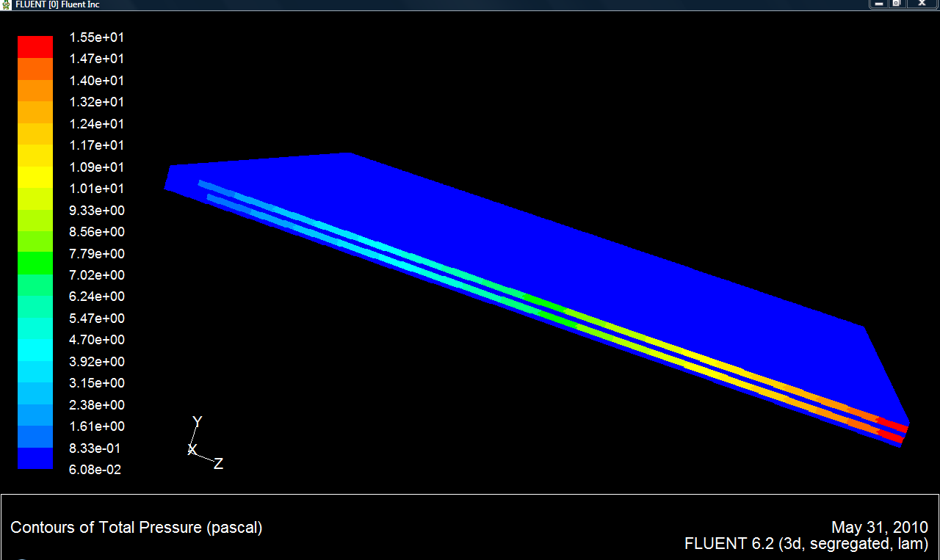940x560 pixels.
Task: Click the 'May 31, 2010' date text
Action: (879, 527)
